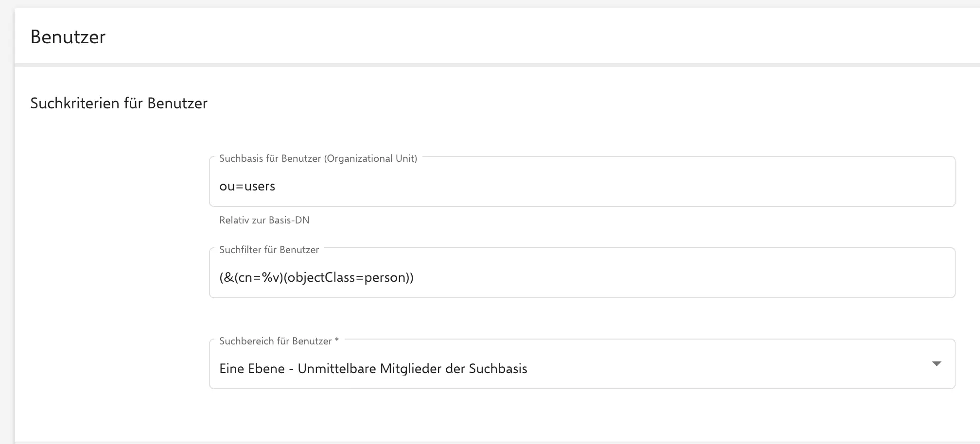Click the 'Suchkriterien für Benutzer' section heading
980x444 pixels.
(x=119, y=103)
